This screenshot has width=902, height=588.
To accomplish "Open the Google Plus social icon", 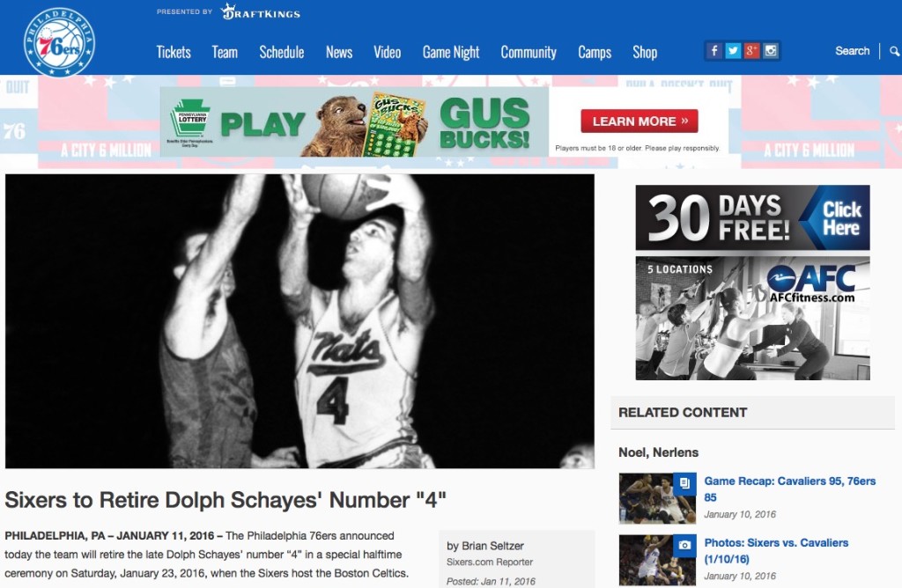I will (x=751, y=50).
